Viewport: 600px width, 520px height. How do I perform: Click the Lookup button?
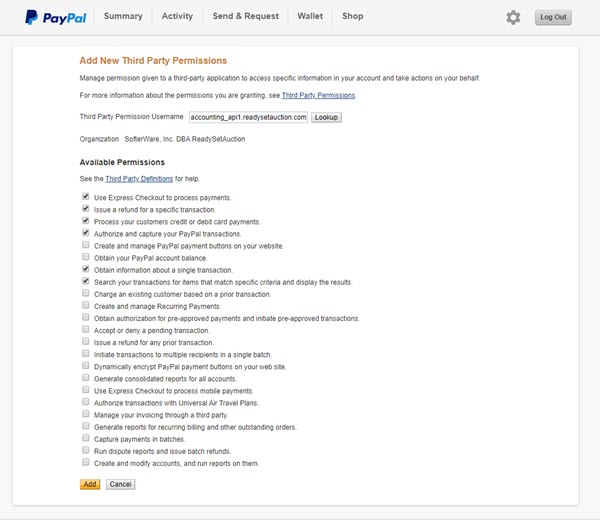point(326,117)
